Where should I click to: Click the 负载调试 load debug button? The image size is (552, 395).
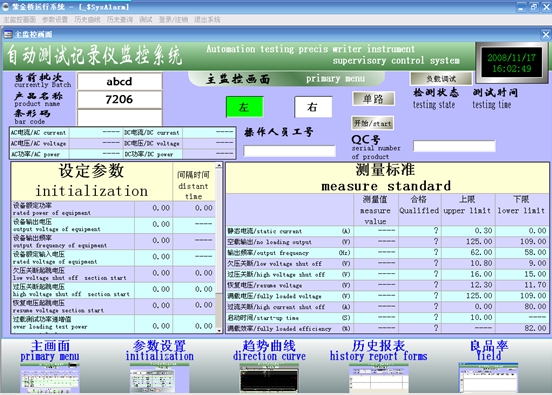(x=441, y=79)
